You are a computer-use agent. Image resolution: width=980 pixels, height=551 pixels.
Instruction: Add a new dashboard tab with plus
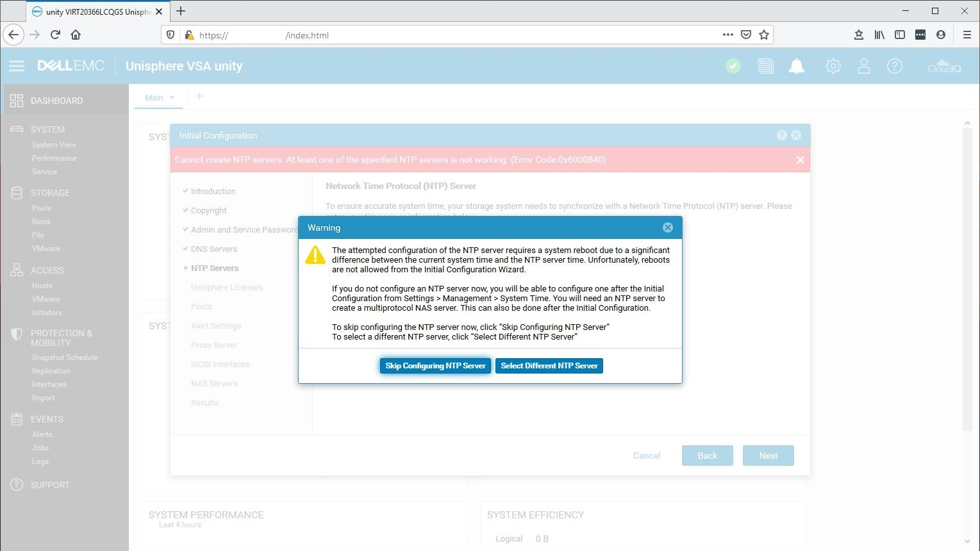[199, 96]
